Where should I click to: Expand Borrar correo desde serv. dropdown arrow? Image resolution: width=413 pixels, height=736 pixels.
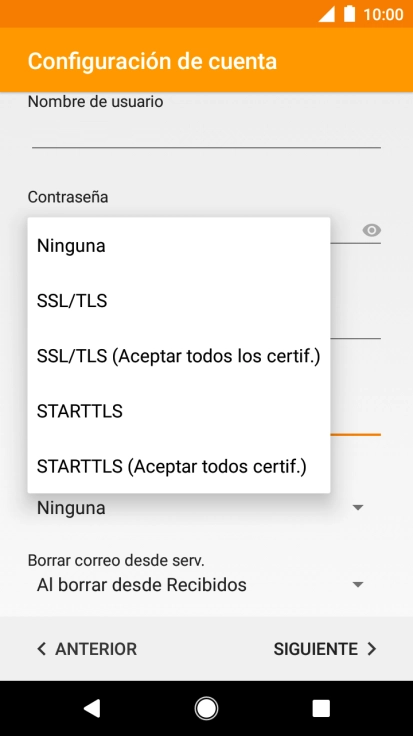pyautogui.click(x=358, y=584)
